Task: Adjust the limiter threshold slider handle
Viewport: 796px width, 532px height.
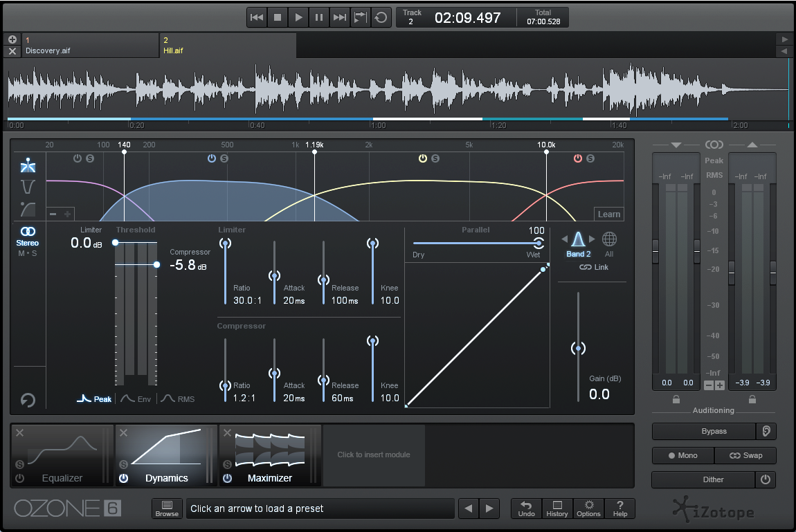Action: coord(116,243)
